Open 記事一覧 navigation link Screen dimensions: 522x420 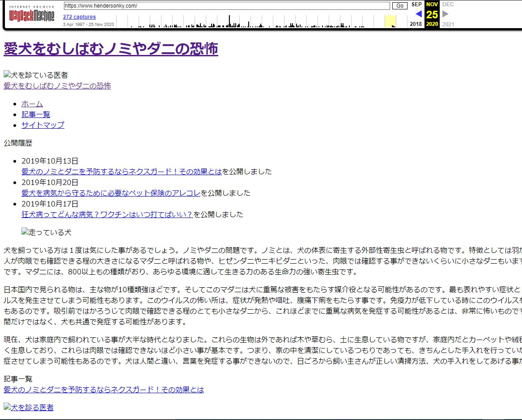(36, 114)
